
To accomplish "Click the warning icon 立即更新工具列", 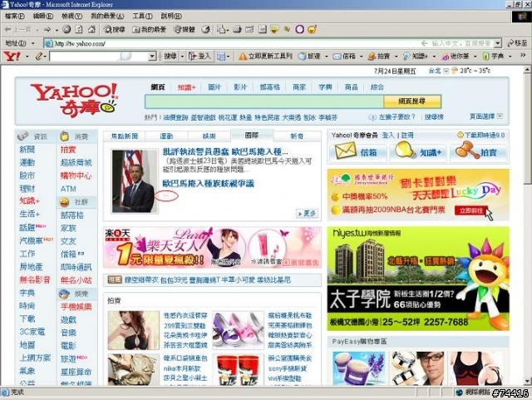I will [266, 57].
